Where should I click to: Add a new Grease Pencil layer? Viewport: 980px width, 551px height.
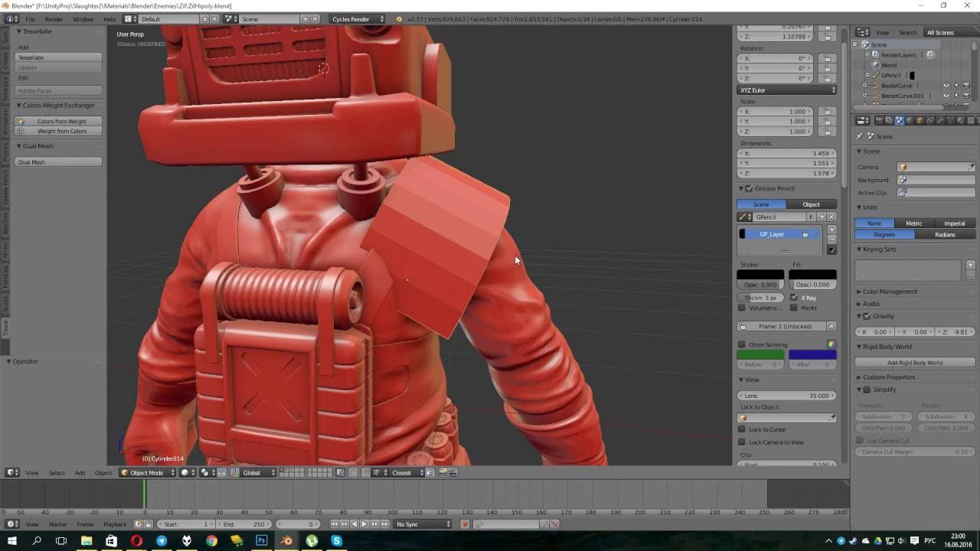click(x=831, y=230)
